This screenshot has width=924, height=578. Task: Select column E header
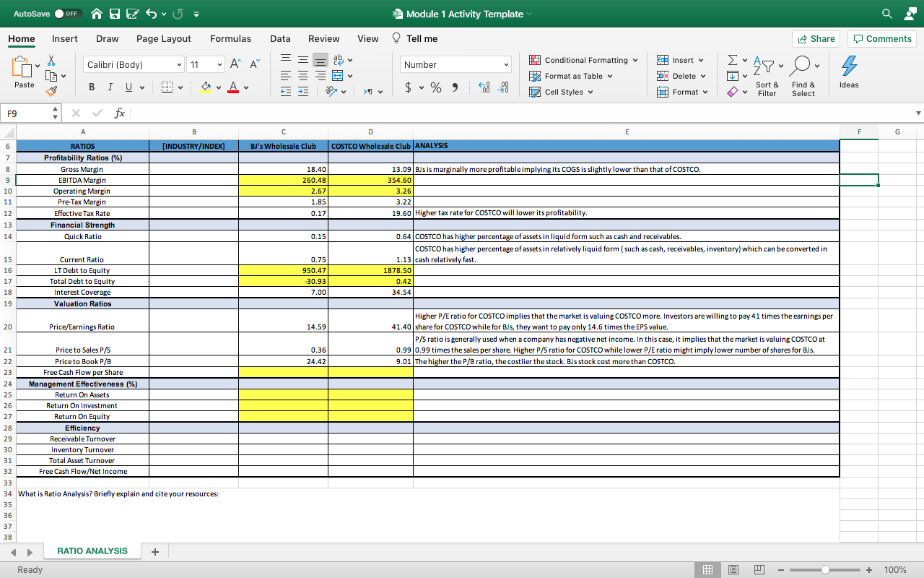[x=626, y=131]
